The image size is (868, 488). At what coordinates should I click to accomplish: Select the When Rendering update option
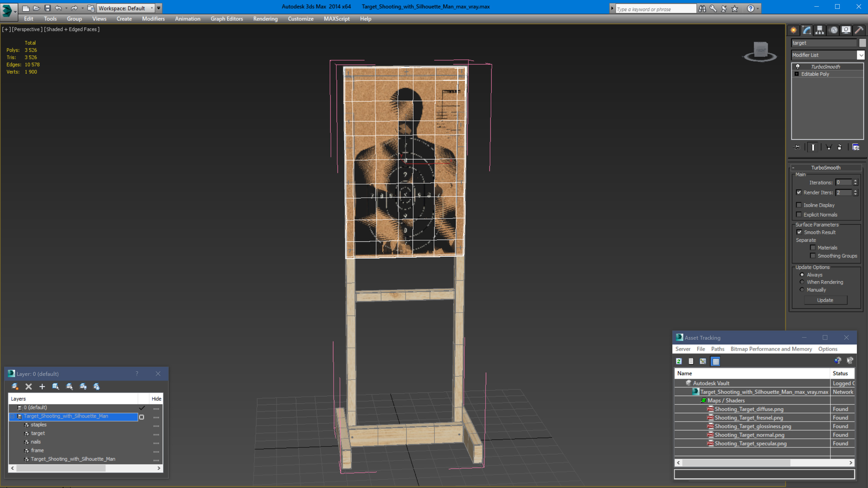pyautogui.click(x=802, y=282)
